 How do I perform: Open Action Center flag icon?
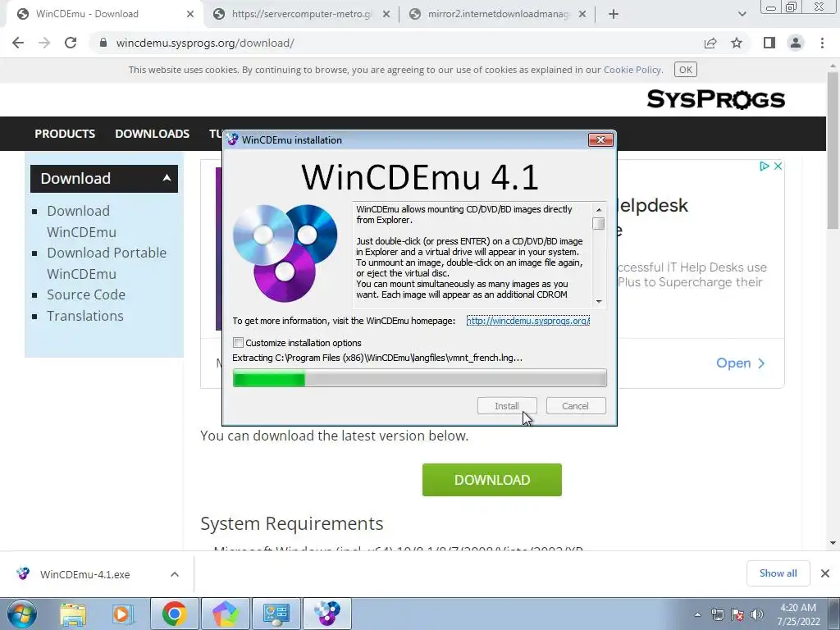(737, 614)
